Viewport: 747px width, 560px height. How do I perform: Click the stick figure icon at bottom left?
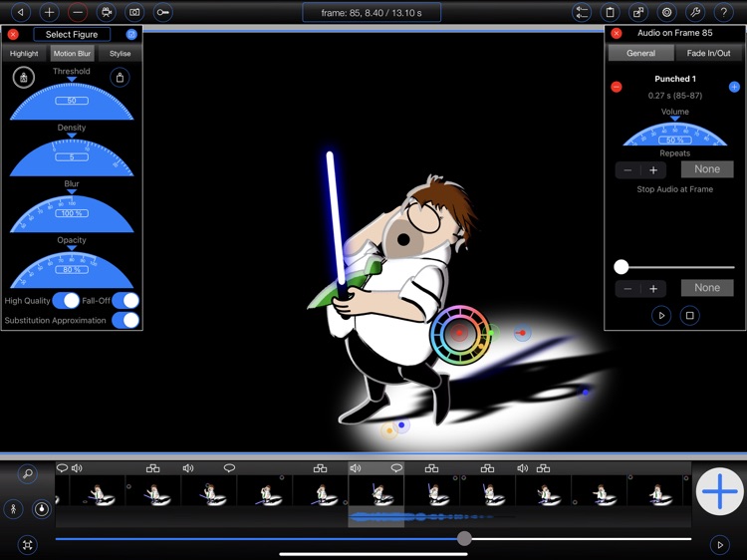[13, 509]
